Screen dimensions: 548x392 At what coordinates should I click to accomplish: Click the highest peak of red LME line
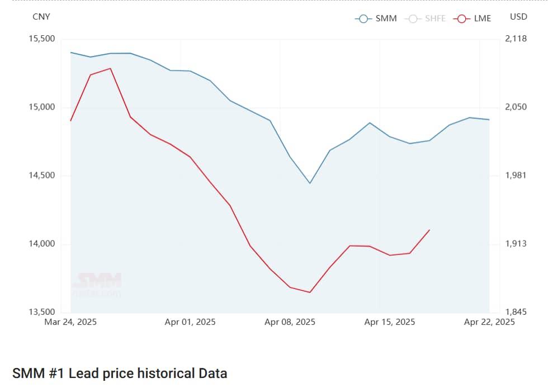tap(110, 68)
